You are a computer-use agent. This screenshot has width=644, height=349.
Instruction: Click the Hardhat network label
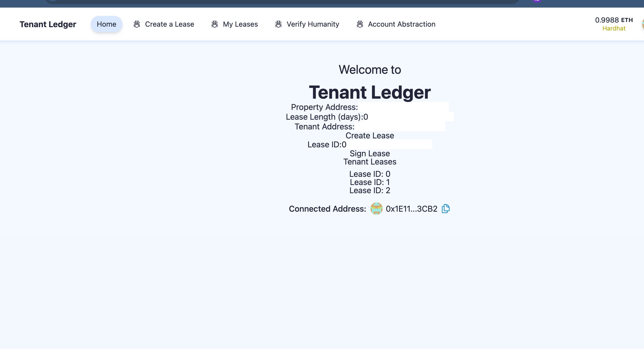click(614, 28)
